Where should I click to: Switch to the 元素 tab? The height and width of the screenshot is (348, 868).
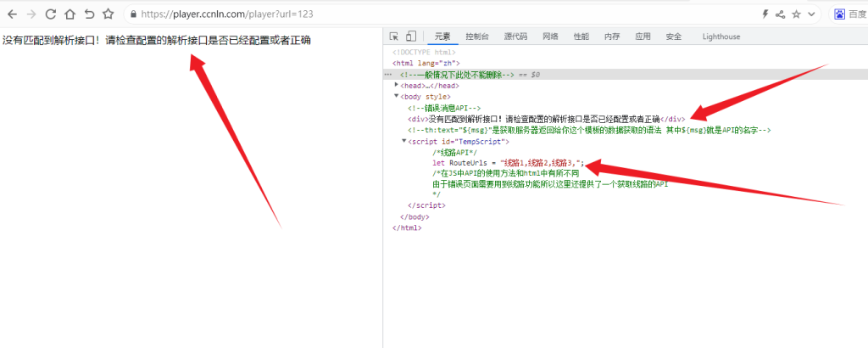(x=442, y=36)
